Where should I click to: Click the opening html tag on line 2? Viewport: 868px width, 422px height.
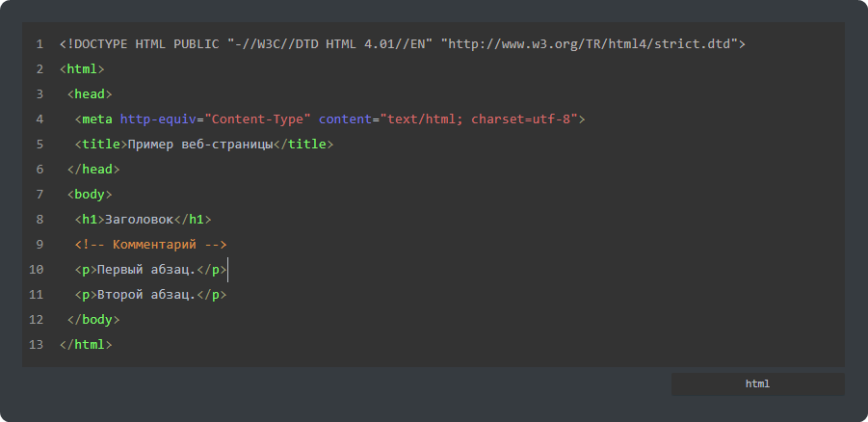pyautogui.click(x=82, y=69)
